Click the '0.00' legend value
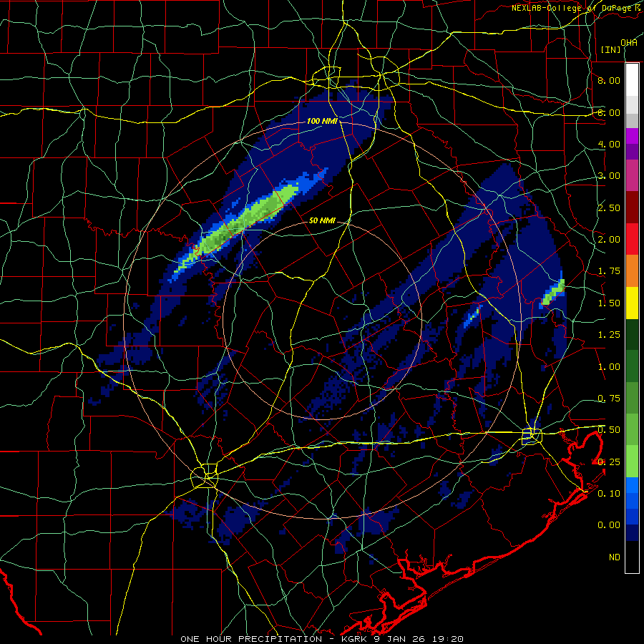Screen dimensions: 644x644 pyautogui.click(x=609, y=525)
